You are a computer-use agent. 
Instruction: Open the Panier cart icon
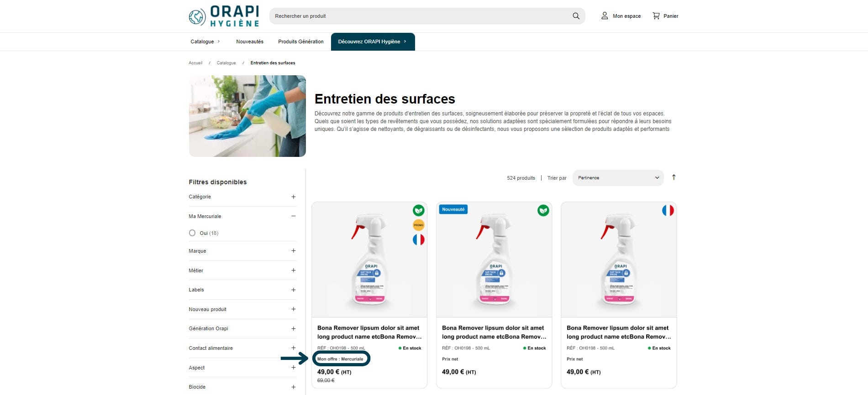pyautogui.click(x=656, y=16)
